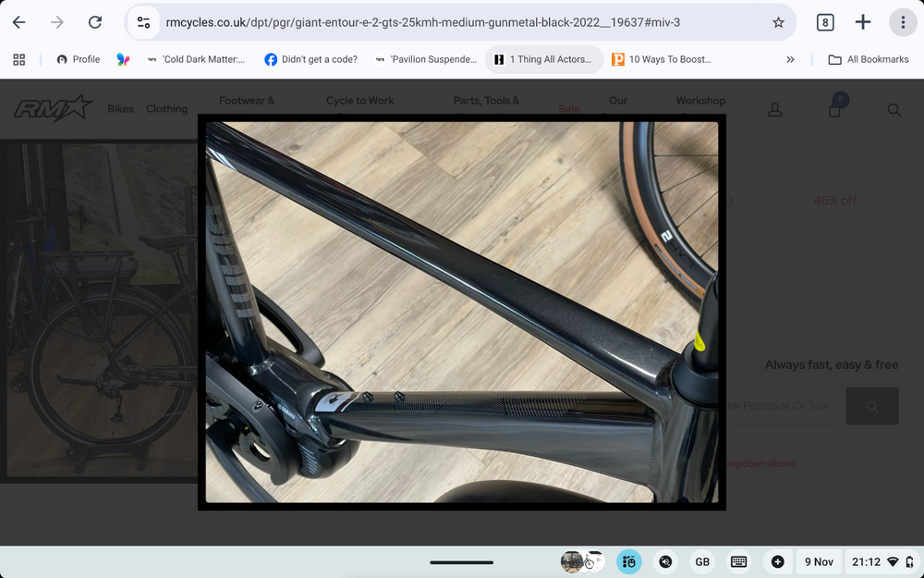This screenshot has width=924, height=578.
Task: Open the Bikes navigation menu
Action: 120,108
